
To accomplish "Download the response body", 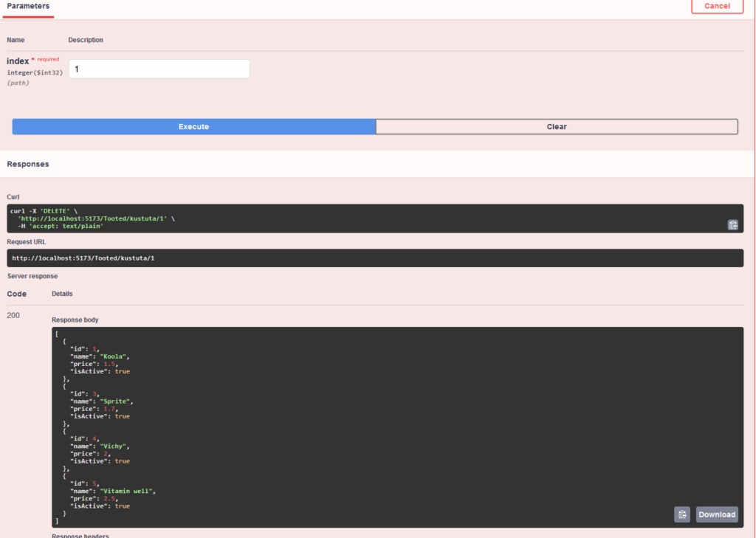I will (x=717, y=514).
